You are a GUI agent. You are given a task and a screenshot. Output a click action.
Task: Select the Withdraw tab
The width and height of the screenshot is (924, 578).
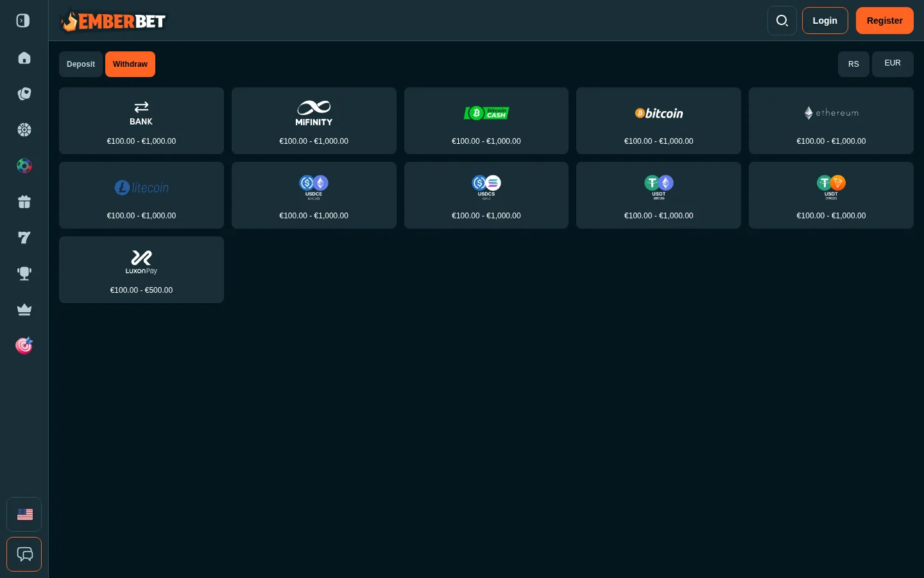(x=130, y=64)
